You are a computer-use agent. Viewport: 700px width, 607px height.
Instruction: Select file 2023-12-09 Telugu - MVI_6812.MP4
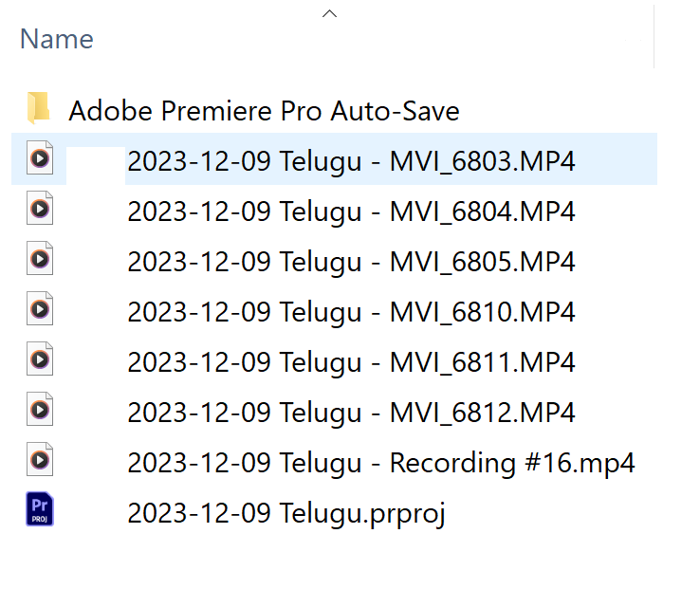pyautogui.click(x=351, y=413)
